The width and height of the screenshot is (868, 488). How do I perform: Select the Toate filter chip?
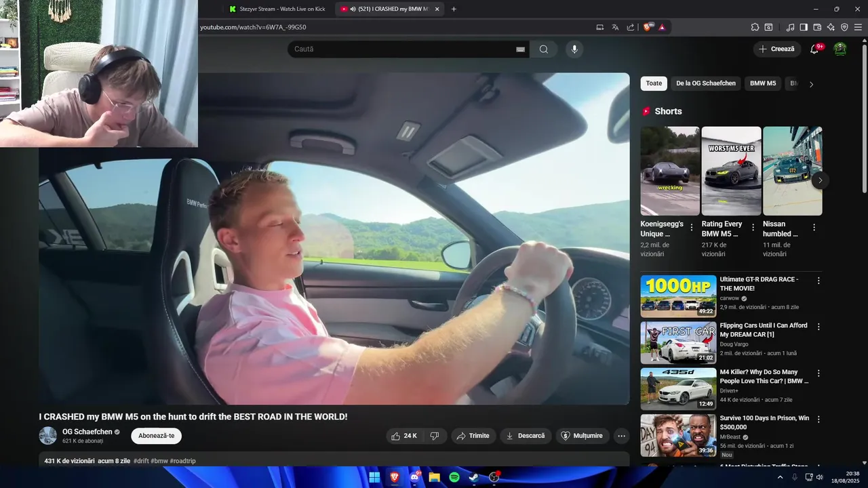pos(654,83)
